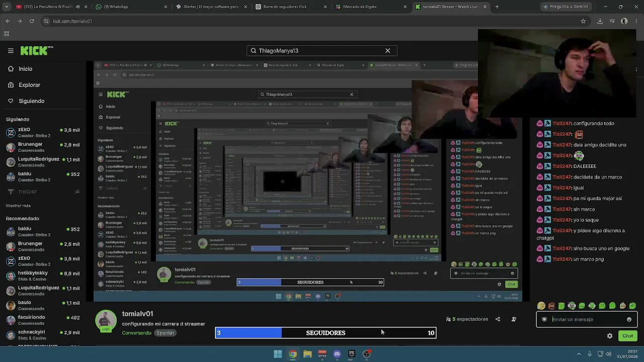Open facuiriondo's channel from Recomendado
This screenshot has width=644, height=362.
pos(43,320)
